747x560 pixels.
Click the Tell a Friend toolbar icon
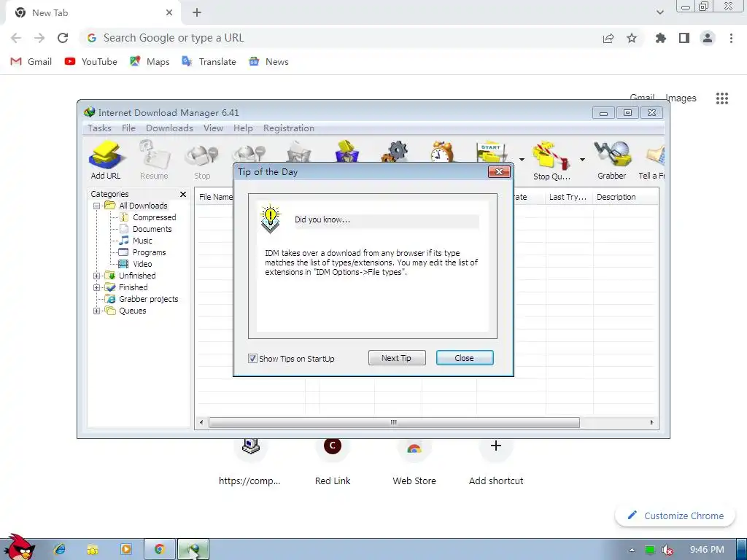(x=653, y=160)
